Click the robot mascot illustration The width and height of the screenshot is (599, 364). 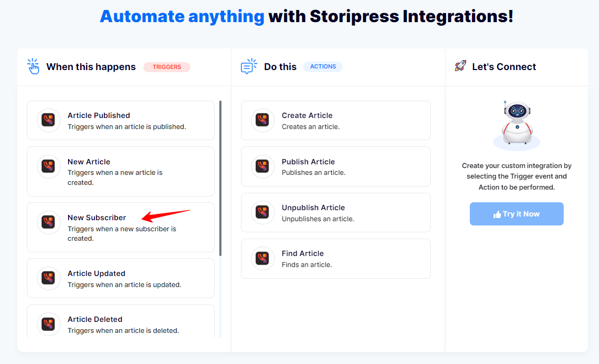pos(516,124)
